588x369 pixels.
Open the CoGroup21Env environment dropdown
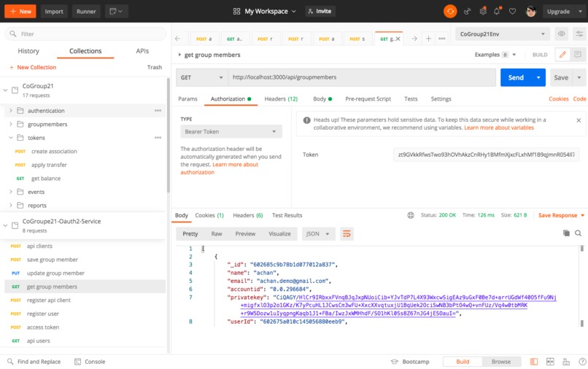502,34
